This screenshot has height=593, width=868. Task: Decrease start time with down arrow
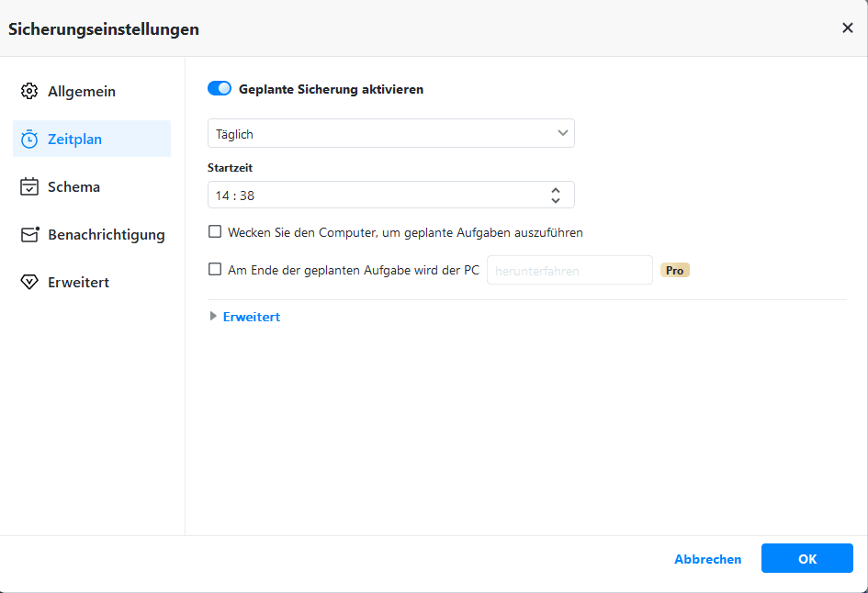pos(556,201)
